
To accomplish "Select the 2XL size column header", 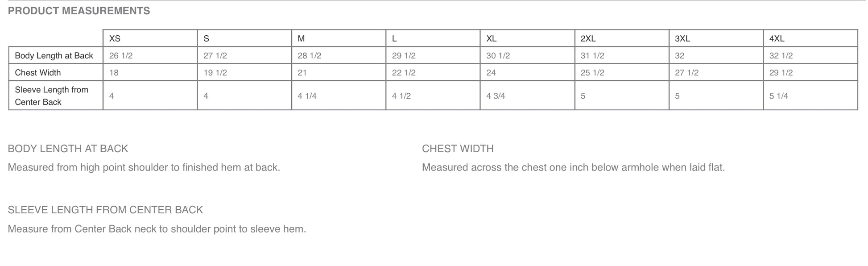I will [x=588, y=39].
